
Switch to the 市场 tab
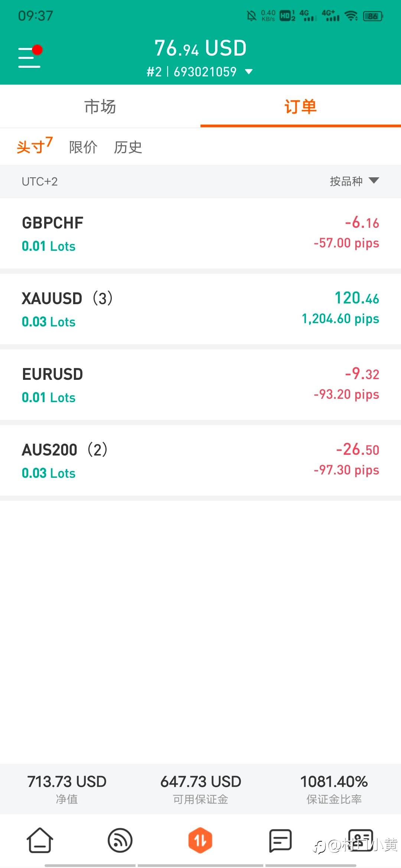click(100, 106)
